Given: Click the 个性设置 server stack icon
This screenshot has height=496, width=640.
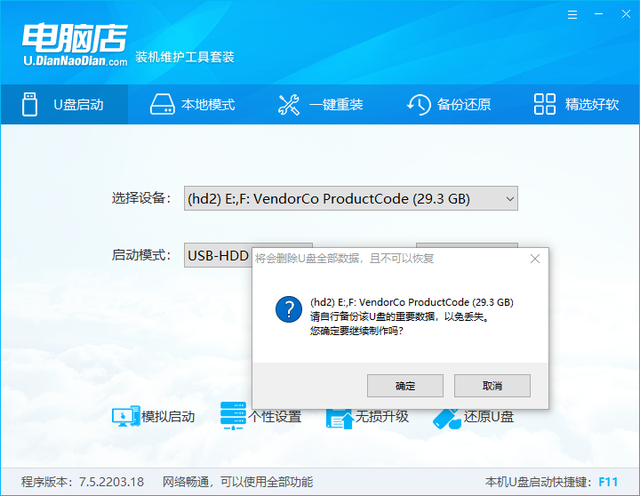Looking at the screenshot, I should pyautogui.click(x=233, y=416).
